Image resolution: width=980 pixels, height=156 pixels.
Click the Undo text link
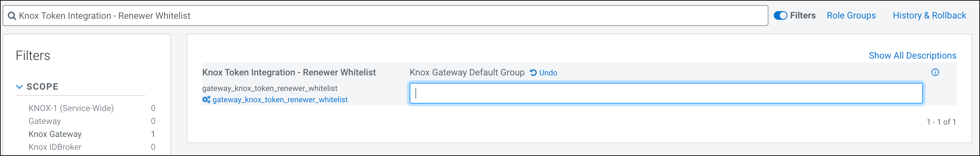548,73
